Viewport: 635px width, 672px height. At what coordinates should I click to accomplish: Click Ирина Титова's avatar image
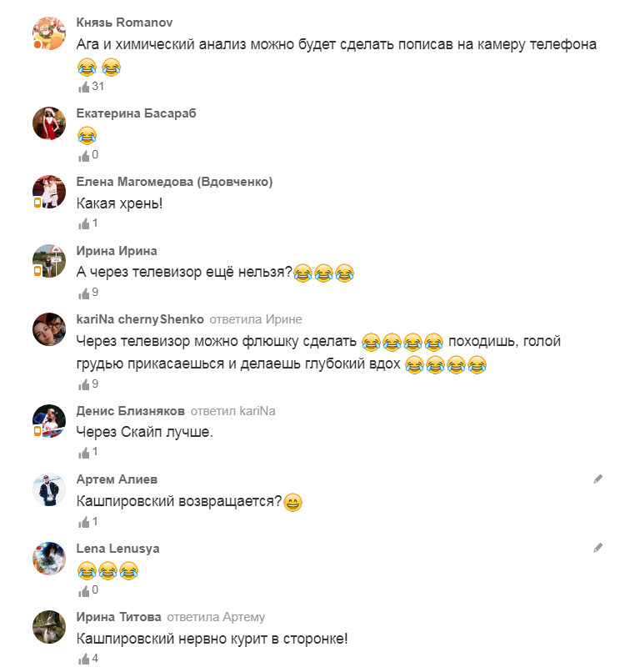49,627
